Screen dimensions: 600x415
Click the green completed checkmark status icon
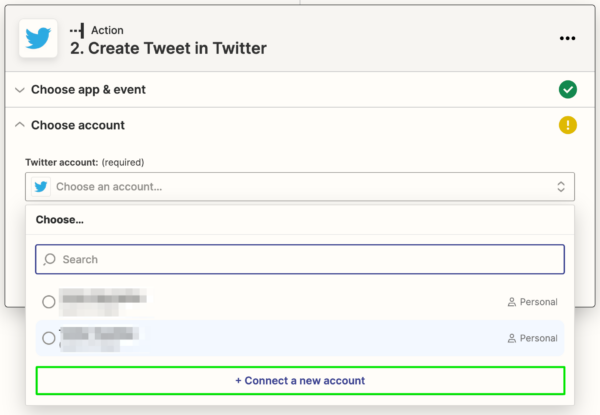(x=567, y=90)
